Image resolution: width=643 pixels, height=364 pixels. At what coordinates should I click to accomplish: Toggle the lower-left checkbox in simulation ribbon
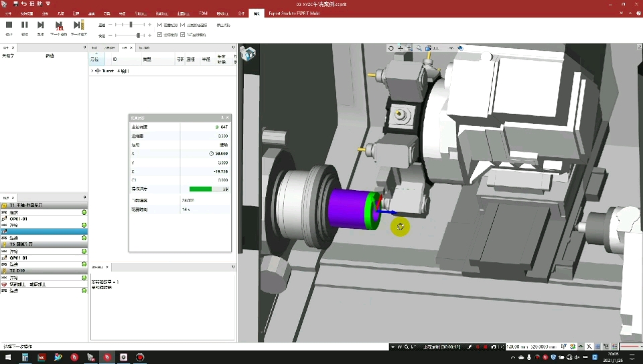click(160, 35)
